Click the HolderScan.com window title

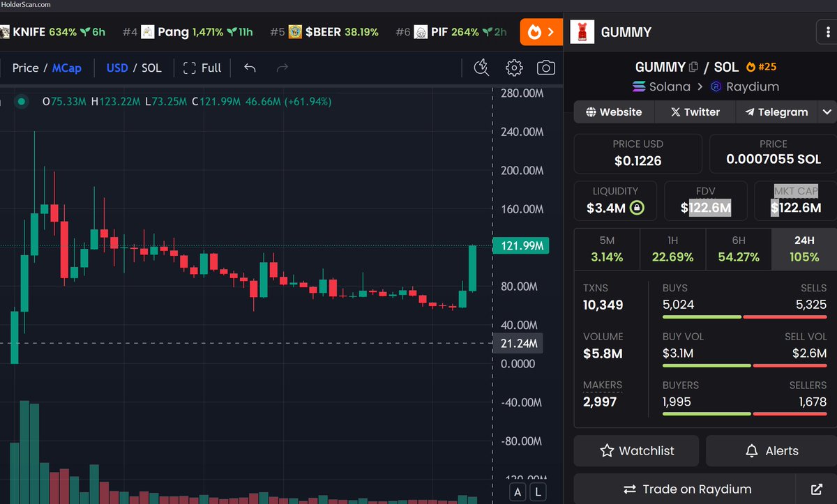(x=27, y=5)
